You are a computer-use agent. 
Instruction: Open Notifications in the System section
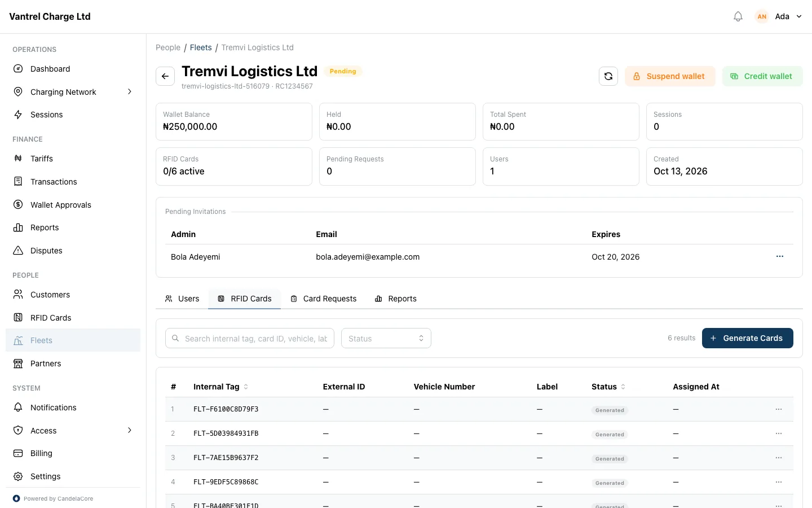coord(73,408)
